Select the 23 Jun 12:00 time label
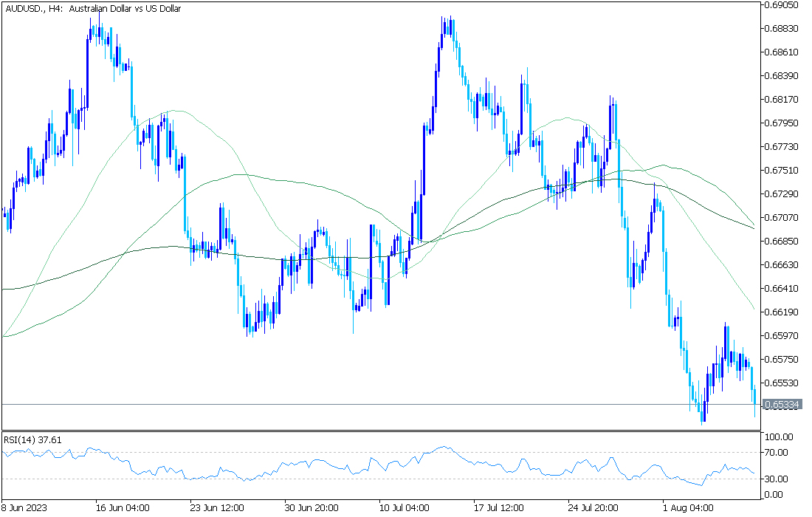 (x=218, y=507)
